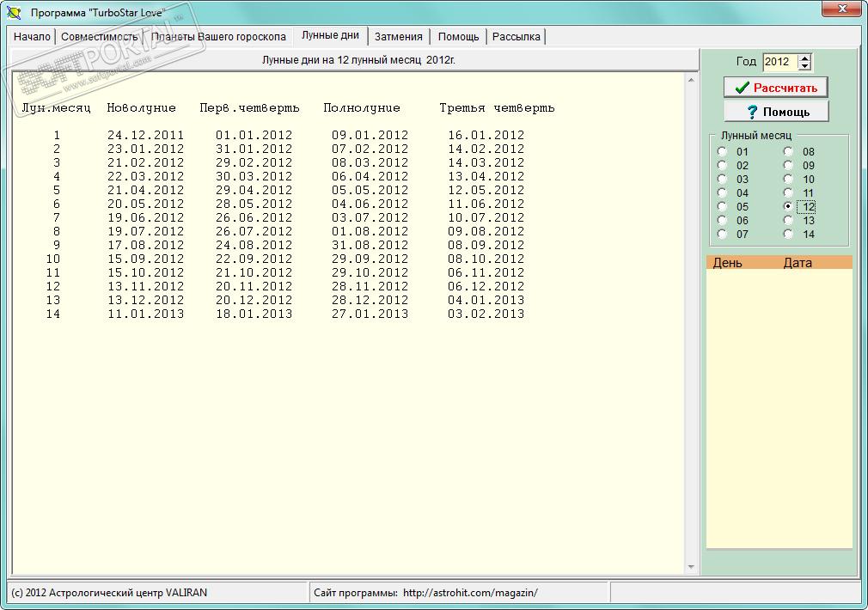Image resolution: width=868 pixels, height=610 pixels.
Task: Go to the Затмения tab
Action: coord(399,37)
